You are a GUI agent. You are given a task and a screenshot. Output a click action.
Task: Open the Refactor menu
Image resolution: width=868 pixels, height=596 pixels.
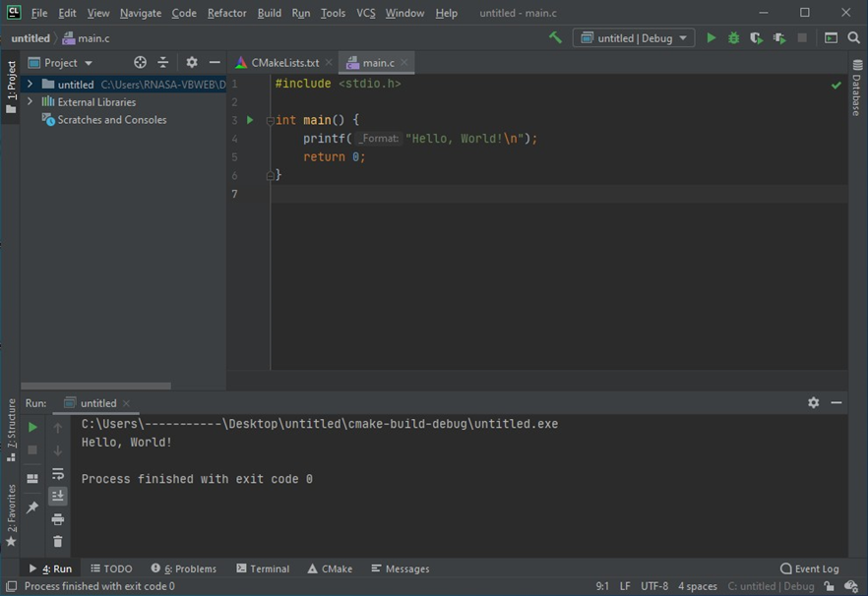227,13
